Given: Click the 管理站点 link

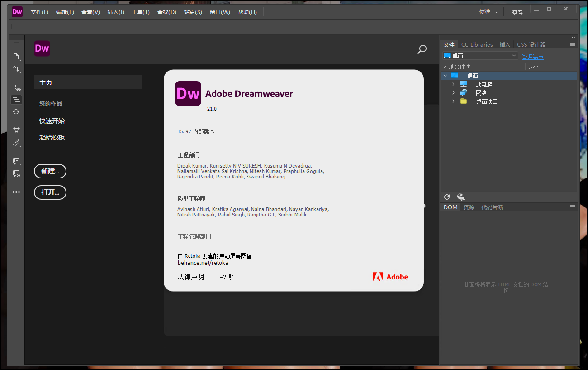Looking at the screenshot, I should (x=532, y=57).
